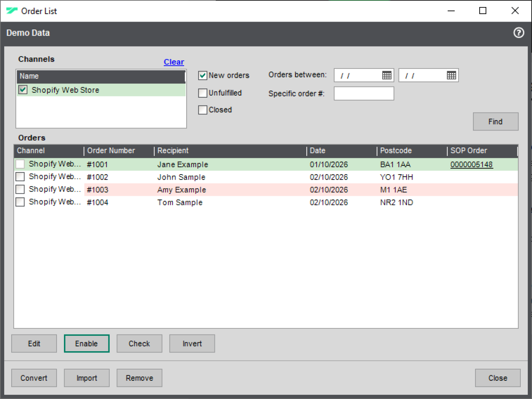Image resolution: width=532 pixels, height=399 pixels.
Task: Tick the checkbox for order #1002
Action: [x=20, y=177]
